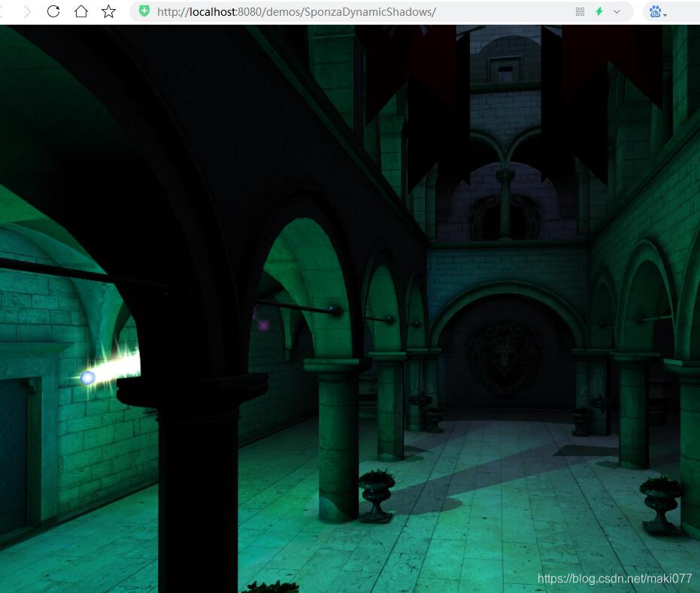Expand the address bar dropdown chevron
The image size is (700, 593).
pyautogui.click(x=617, y=11)
